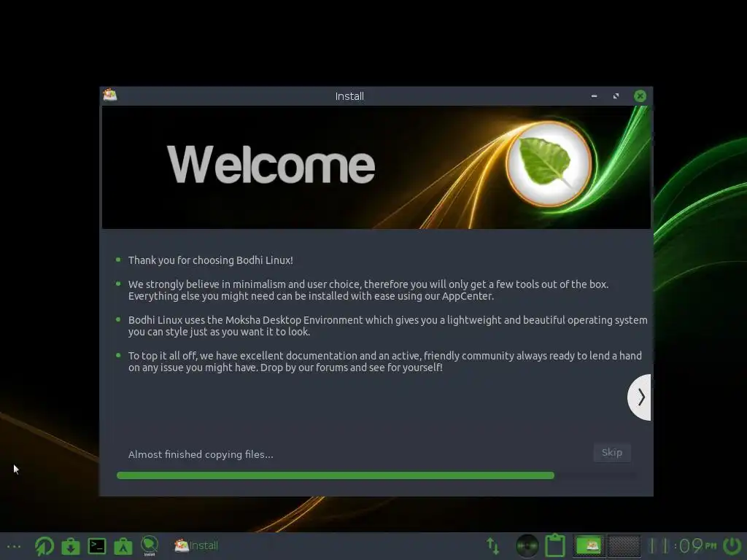Click the paragraph about Moksha Desktop Environment
This screenshot has height=560, width=747.
coord(388,326)
